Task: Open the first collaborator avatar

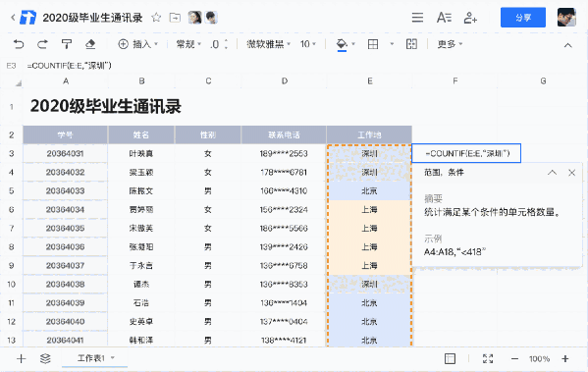Action: click(194, 18)
